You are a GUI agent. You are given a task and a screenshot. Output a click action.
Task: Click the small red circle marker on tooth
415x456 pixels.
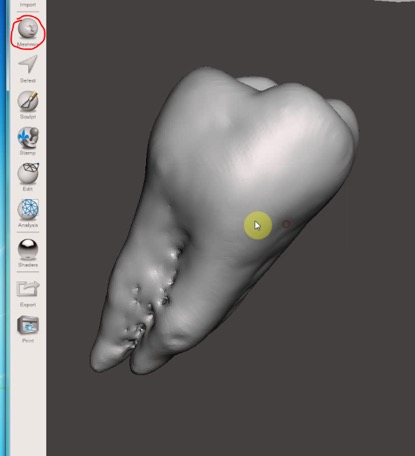286,224
